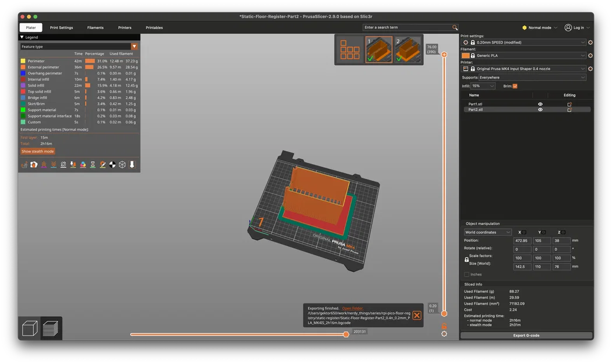Toggle Retractions visibility icon
This screenshot has width=612, height=364.
tap(44, 165)
